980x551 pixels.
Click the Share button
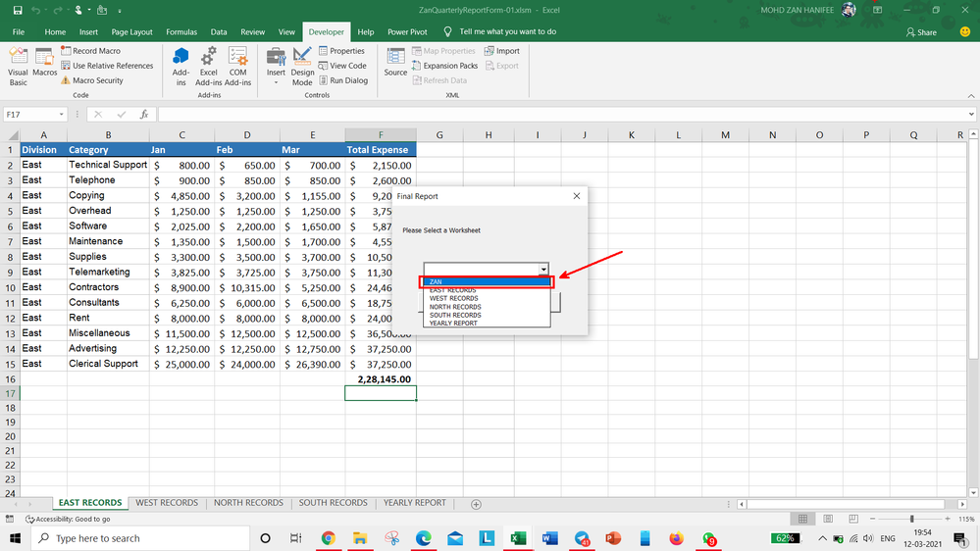921,32
